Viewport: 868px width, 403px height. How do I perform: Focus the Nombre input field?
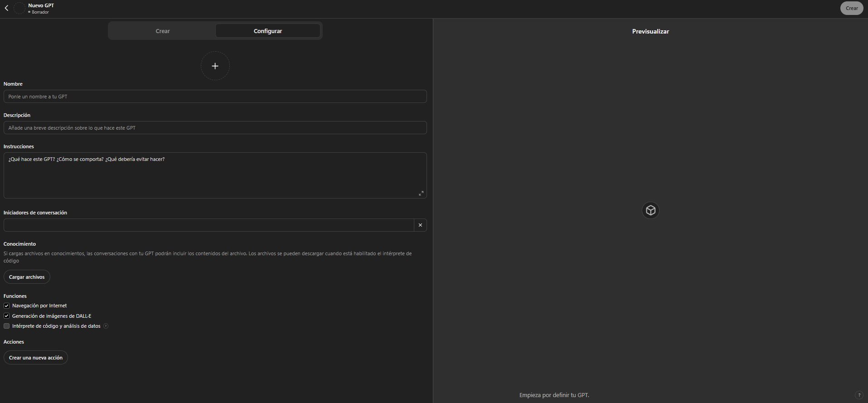[x=215, y=97]
